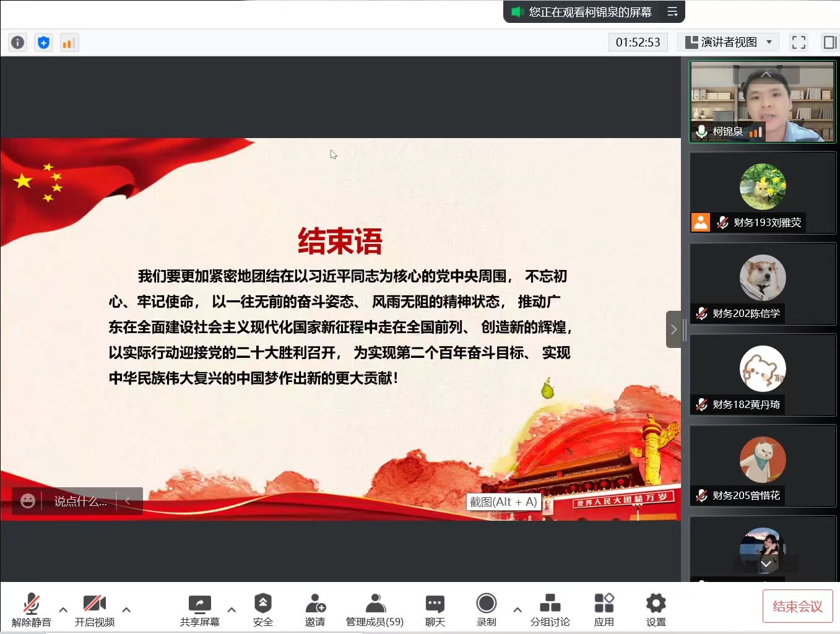Open 管理成员(59) participant list
Screen dimensions: 840x634
tap(375, 610)
